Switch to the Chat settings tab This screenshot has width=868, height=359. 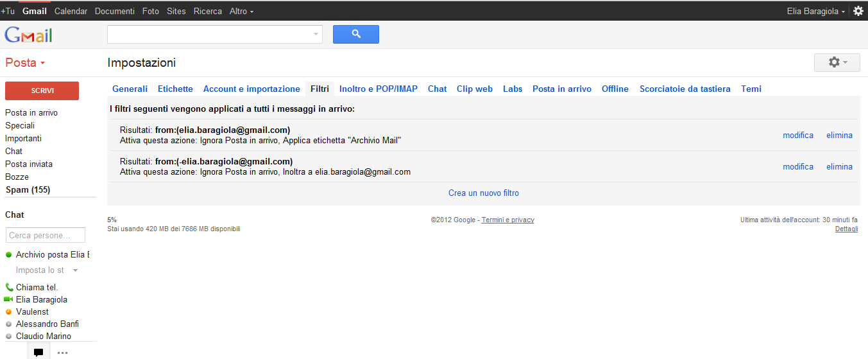click(x=437, y=89)
